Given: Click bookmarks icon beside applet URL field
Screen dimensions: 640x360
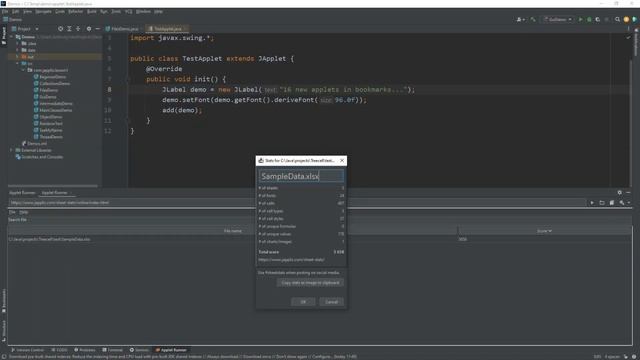Looking at the screenshot, I should click(x=612, y=202).
